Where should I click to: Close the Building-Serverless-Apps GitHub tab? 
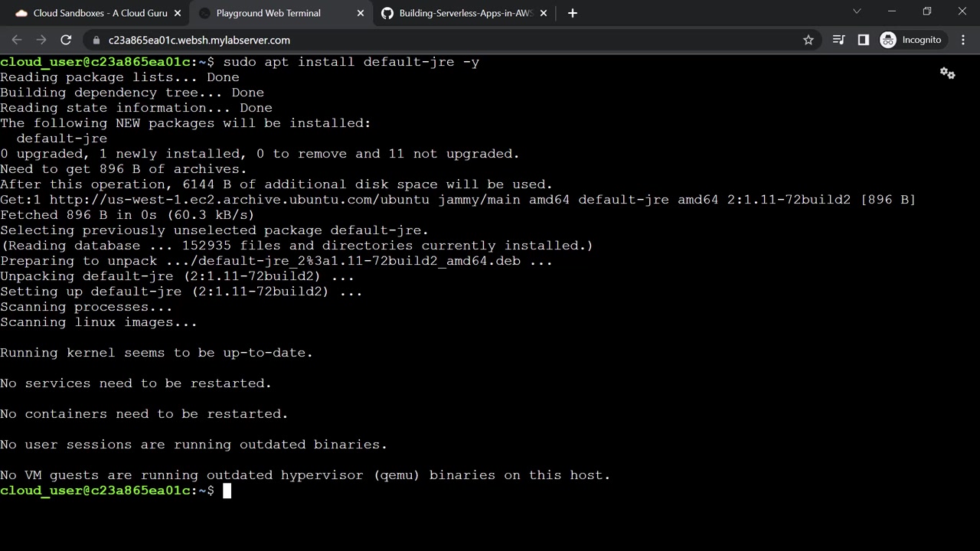click(544, 13)
